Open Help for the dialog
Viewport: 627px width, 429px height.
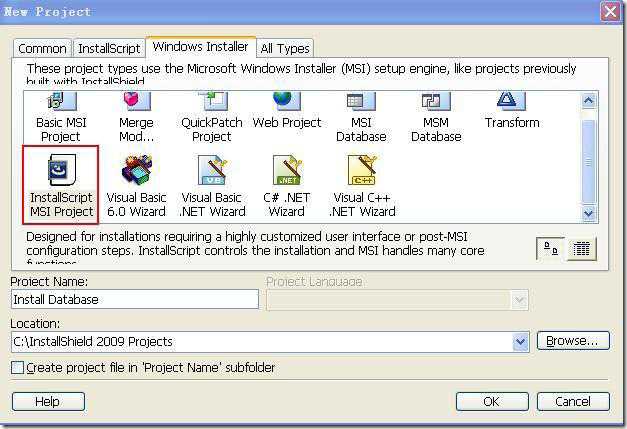tap(48, 401)
